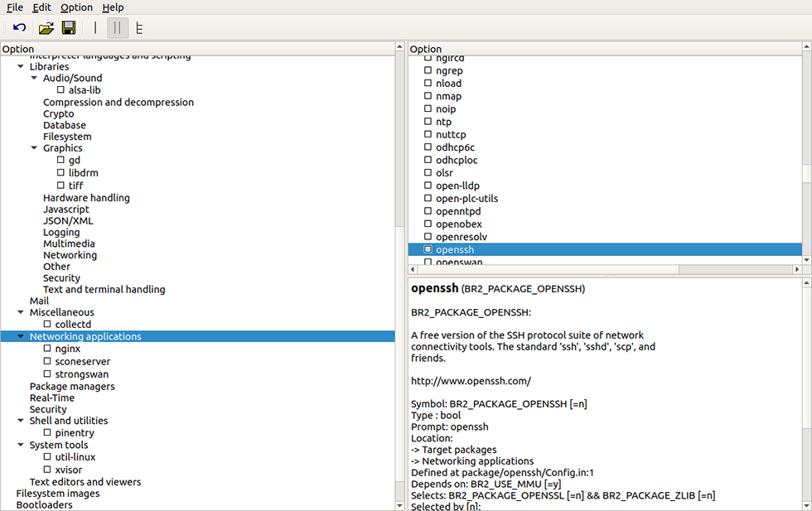
Task: Enable the nmap checkbox
Action: [428, 96]
